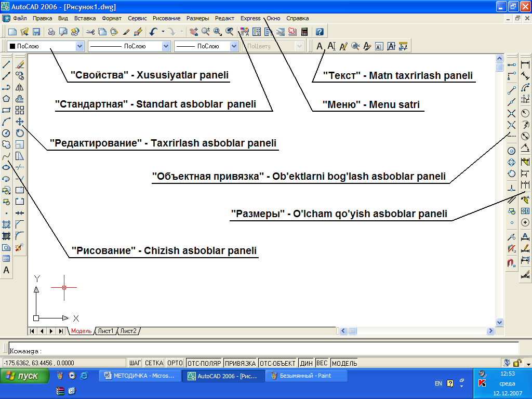Activate the Pan hand tool

click(x=194, y=32)
